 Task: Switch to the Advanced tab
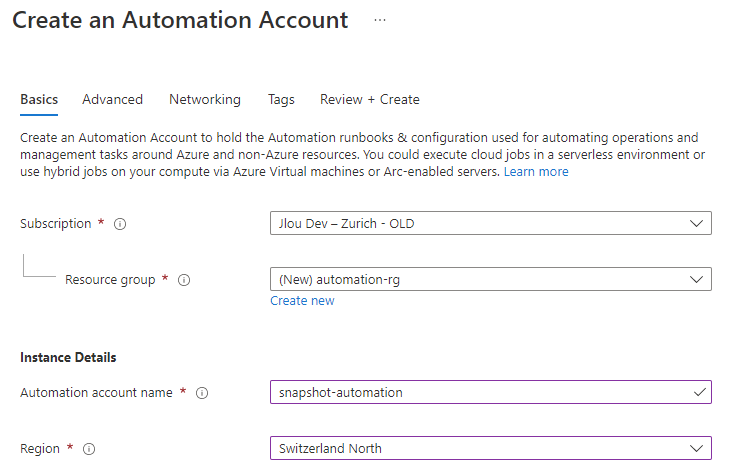(x=113, y=99)
